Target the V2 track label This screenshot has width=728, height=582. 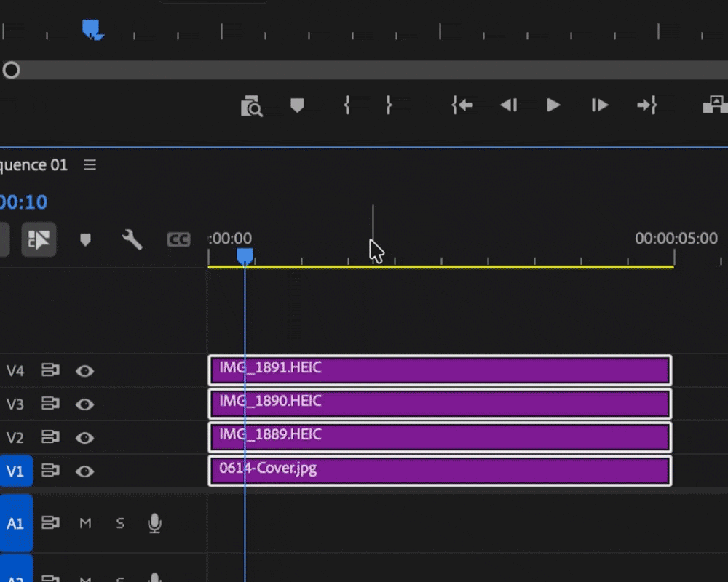[x=15, y=438]
